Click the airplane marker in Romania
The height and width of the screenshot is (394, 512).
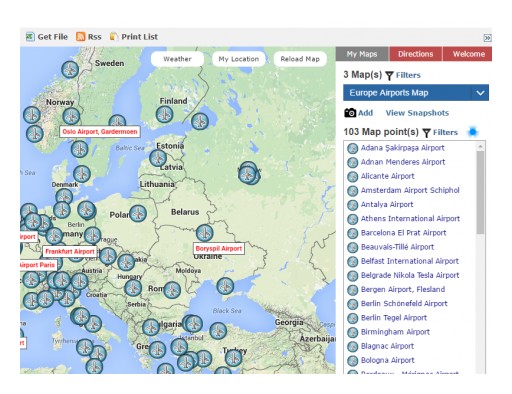[172, 290]
